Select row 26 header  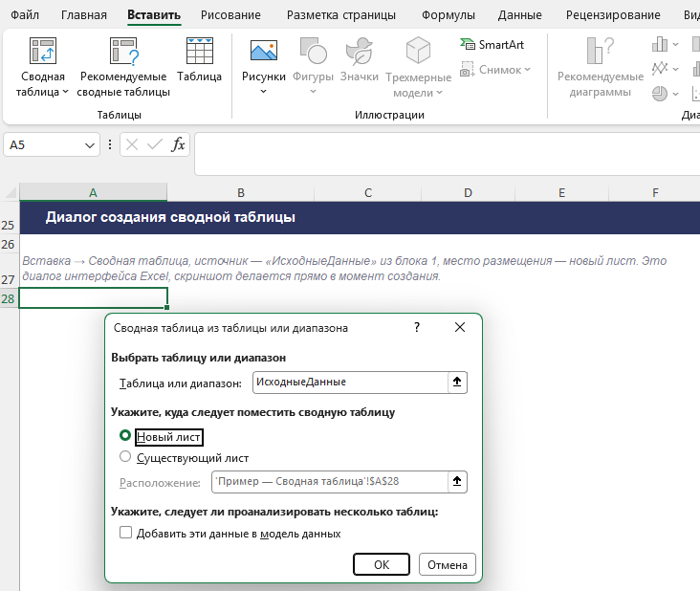[x=8, y=244]
